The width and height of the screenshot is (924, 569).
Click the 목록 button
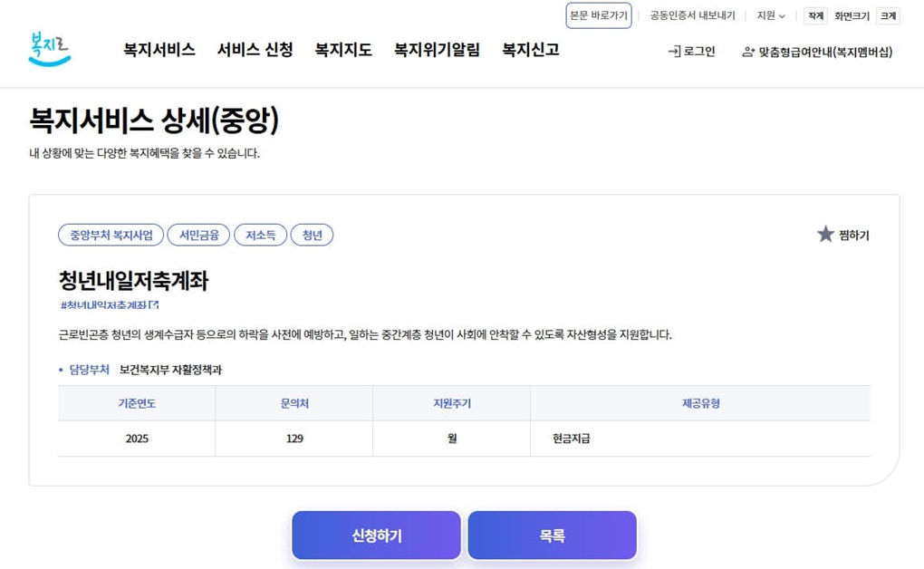551,535
